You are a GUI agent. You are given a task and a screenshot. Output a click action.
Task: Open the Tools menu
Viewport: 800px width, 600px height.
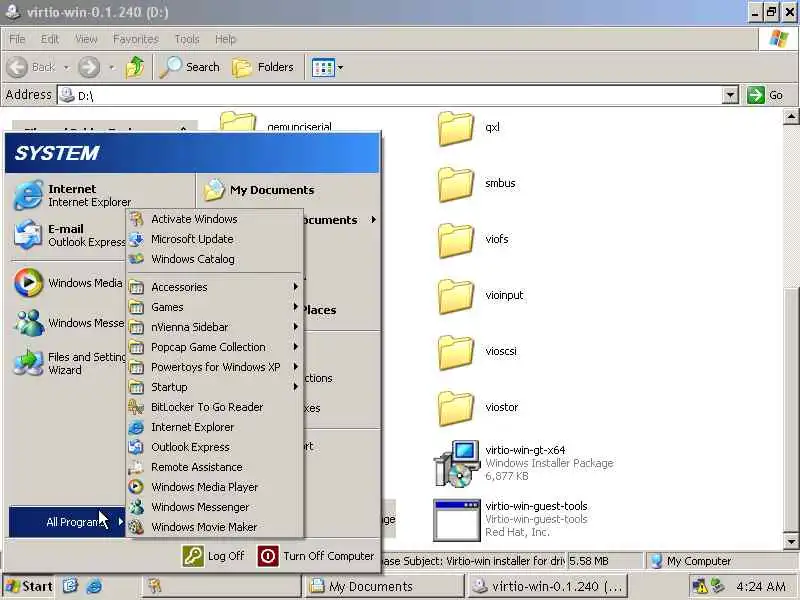(187, 39)
